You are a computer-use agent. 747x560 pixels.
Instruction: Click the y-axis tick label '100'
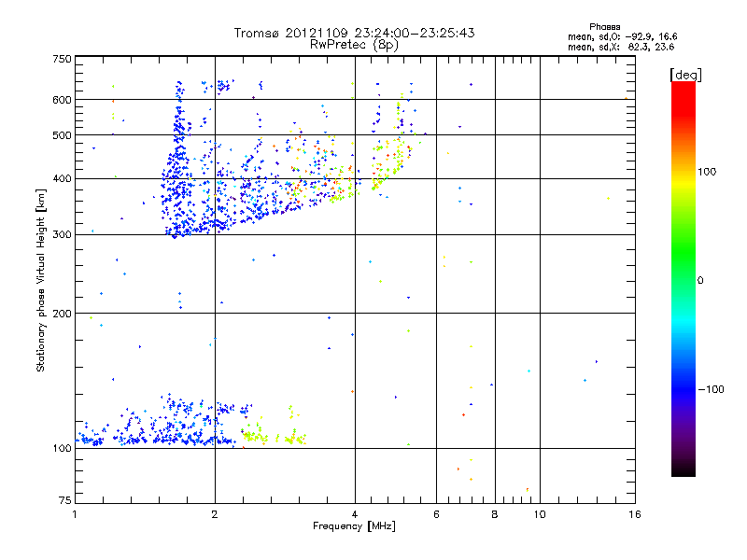pos(62,448)
